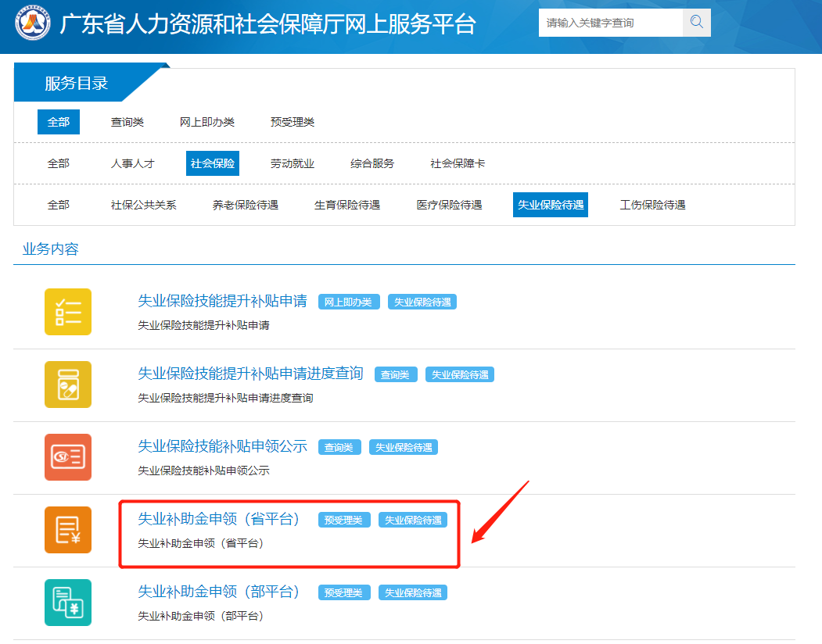Select the 预受理类 filter tab
This screenshot has height=644, width=822.
293,122
